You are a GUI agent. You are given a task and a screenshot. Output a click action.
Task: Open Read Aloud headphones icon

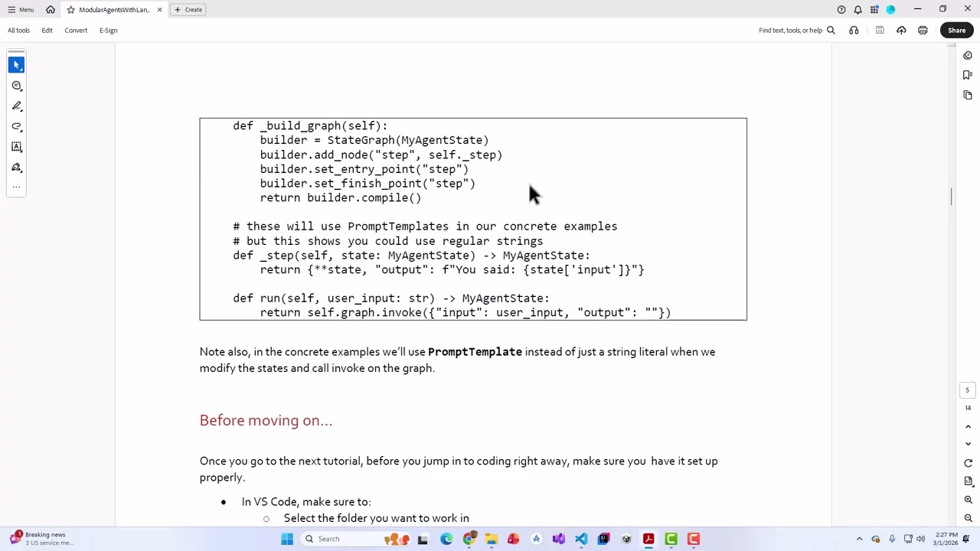coord(854,31)
